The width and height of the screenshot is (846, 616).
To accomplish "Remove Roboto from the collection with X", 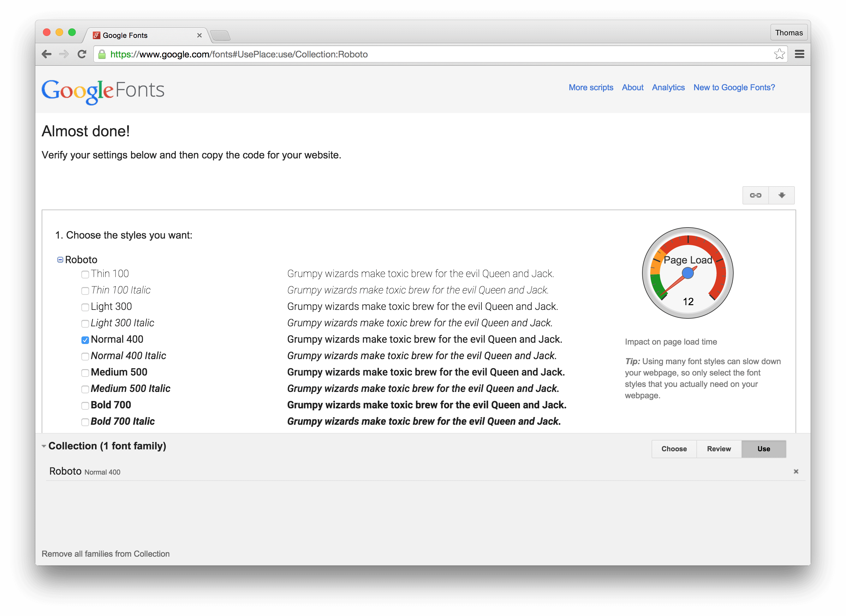I will (795, 472).
